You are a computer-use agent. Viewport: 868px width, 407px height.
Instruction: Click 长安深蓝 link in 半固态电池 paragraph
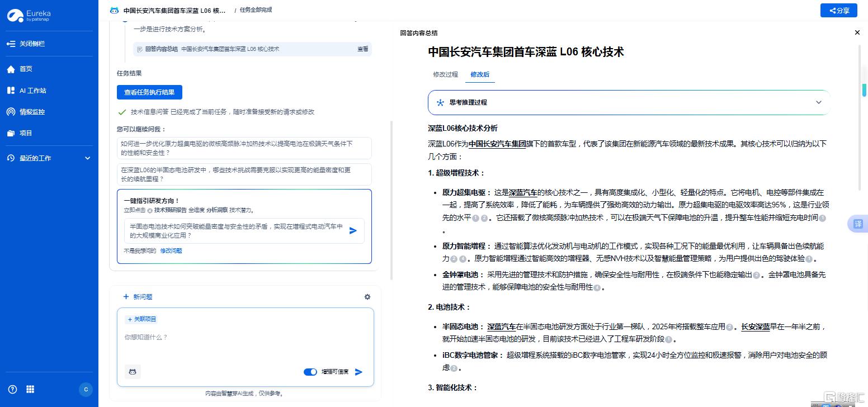[x=756, y=326]
